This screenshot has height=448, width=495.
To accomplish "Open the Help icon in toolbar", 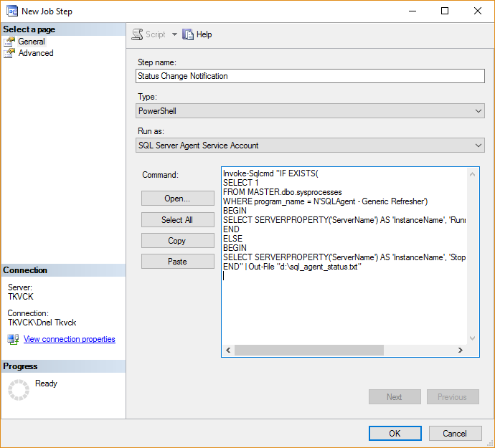I will [189, 34].
